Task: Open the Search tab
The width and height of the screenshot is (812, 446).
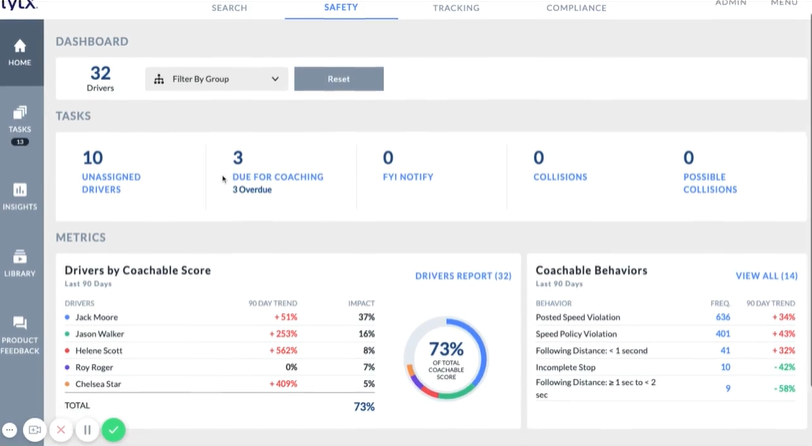Action: tap(229, 8)
